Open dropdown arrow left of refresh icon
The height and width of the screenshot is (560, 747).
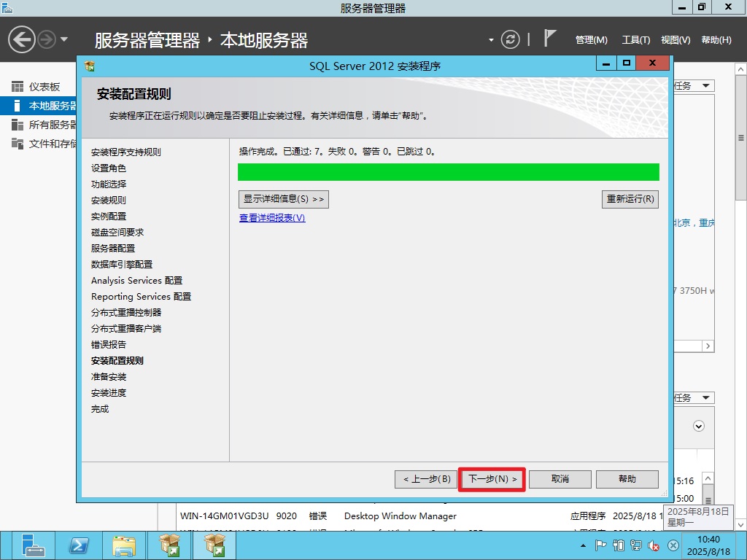point(491,40)
